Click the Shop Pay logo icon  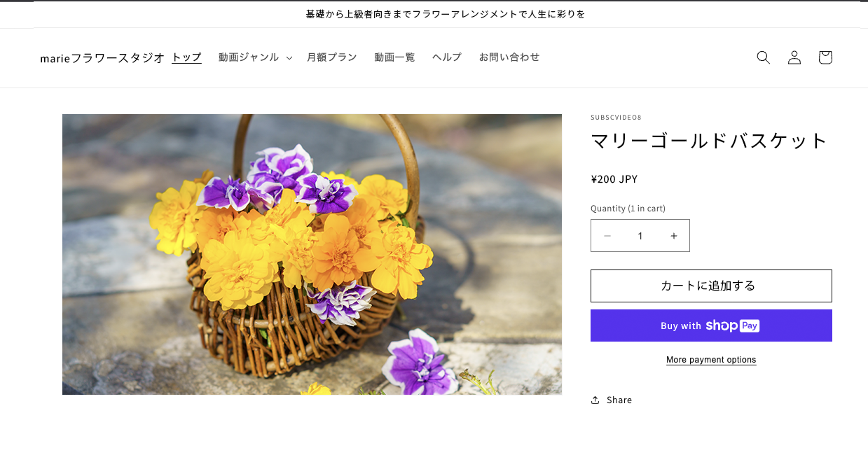click(x=733, y=325)
